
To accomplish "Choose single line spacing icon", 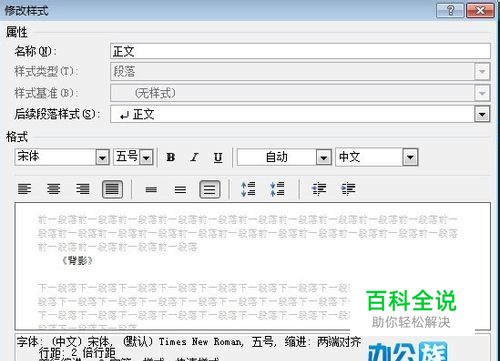I will (151, 189).
